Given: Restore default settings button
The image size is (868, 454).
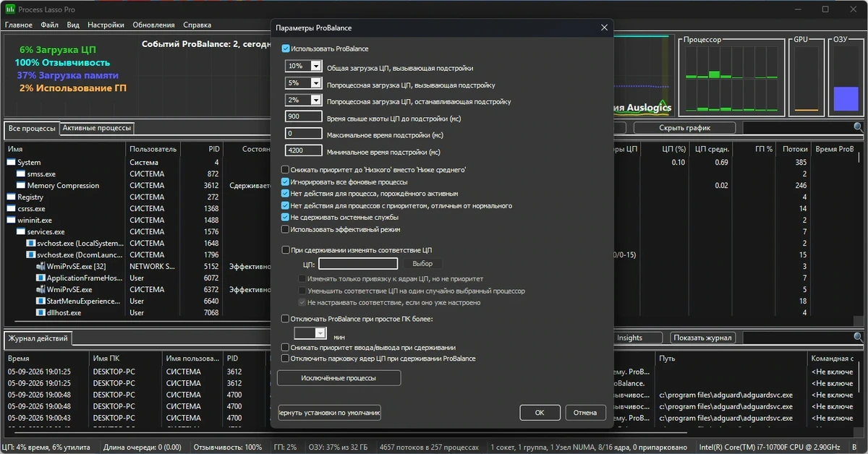Looking at the screenshot, I should 329,413.
